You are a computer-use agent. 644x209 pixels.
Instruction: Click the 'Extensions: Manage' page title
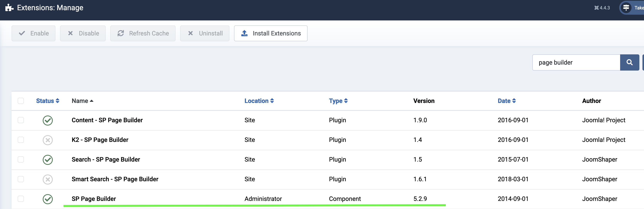pyautogui.click(x=50, y=8)
